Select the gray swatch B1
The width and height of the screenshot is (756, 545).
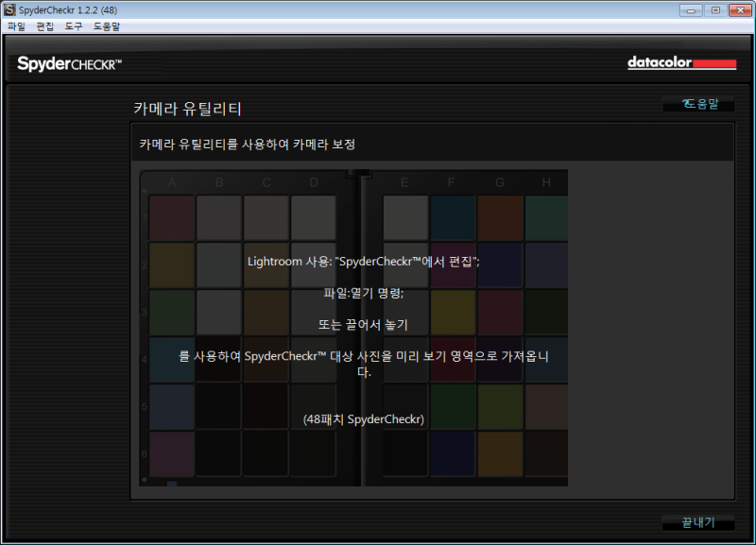click(217, 215)
